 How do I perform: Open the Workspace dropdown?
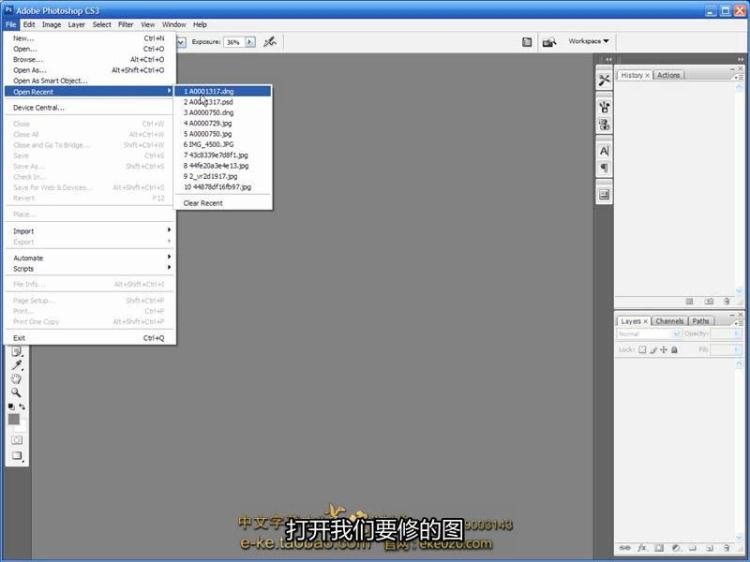(588, 41)
